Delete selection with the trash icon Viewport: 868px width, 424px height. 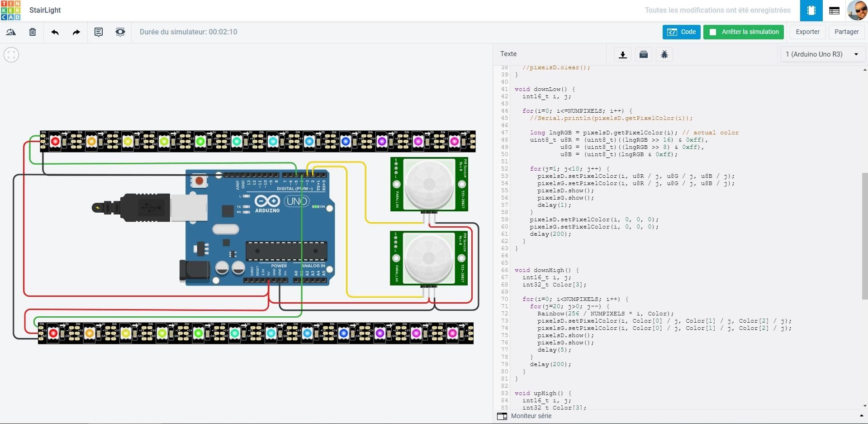coord(33,32)
